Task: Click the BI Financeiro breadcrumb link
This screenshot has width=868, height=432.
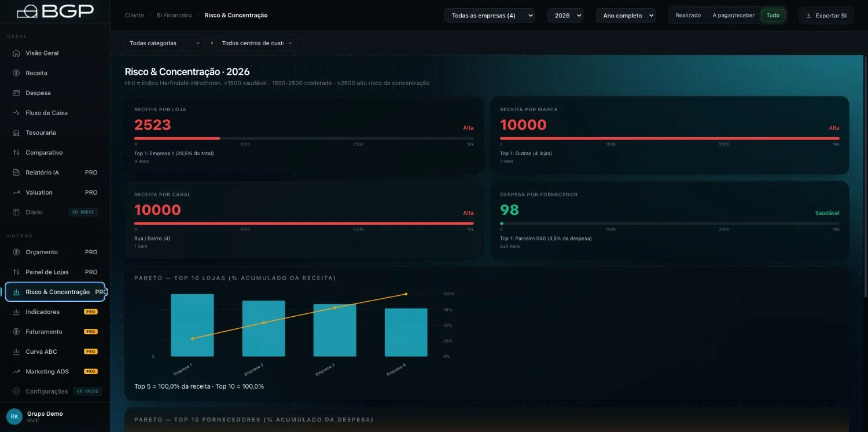Action: [174, 16]
